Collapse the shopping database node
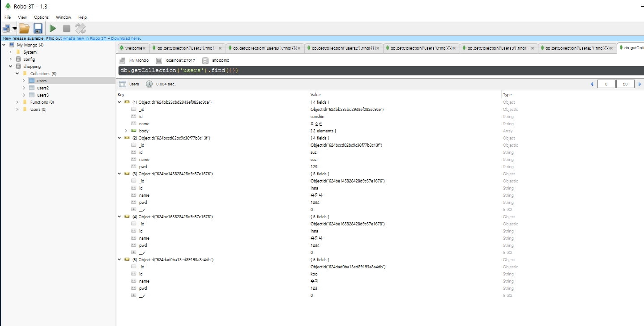Image resolution: width=644 pixels, height=326 pixels. (11, 67)
